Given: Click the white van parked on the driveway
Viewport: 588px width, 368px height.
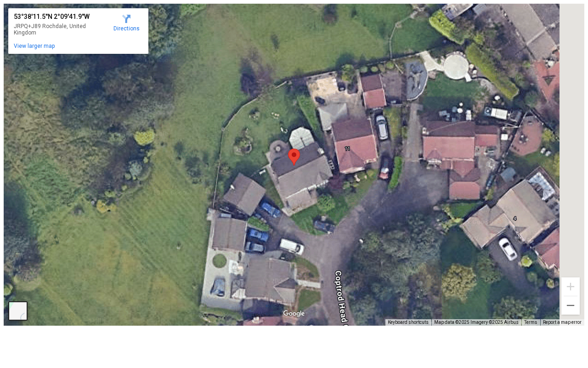Looking at the screenshot, I should click(x=292, y=246).
